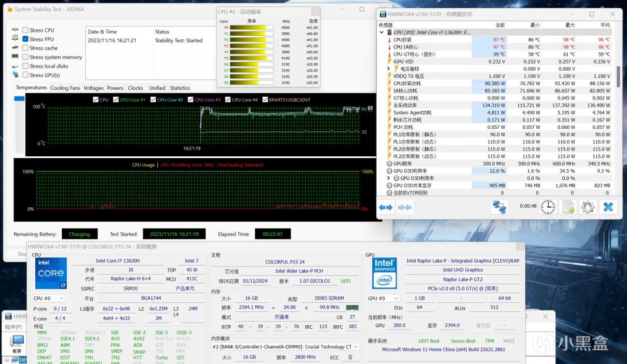Open the CPU #0 selector dropdown
Screen dimensions: 627x364
click(48, 298)
